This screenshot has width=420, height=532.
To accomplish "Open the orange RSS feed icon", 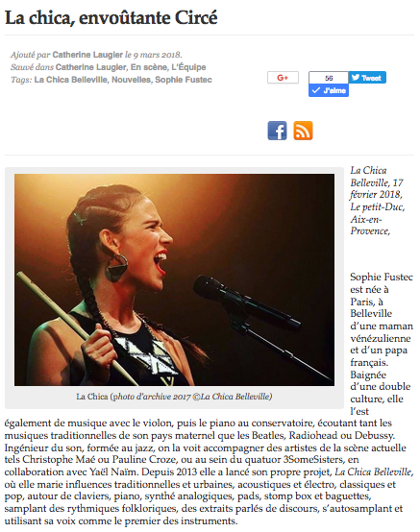I will (303, 131).
